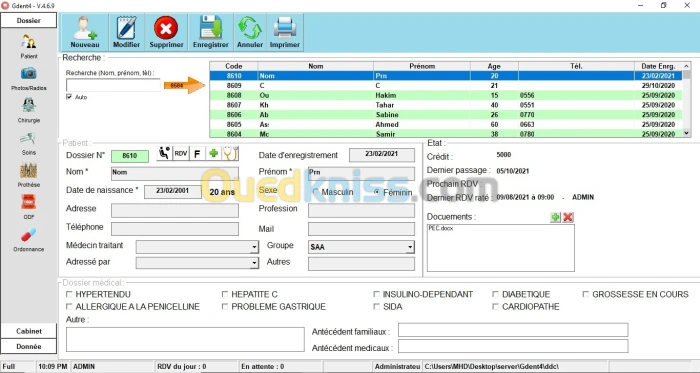Click green plus icon beside dossier number
The height and width of the screenshot is (373, 700).
click(213, 153)
